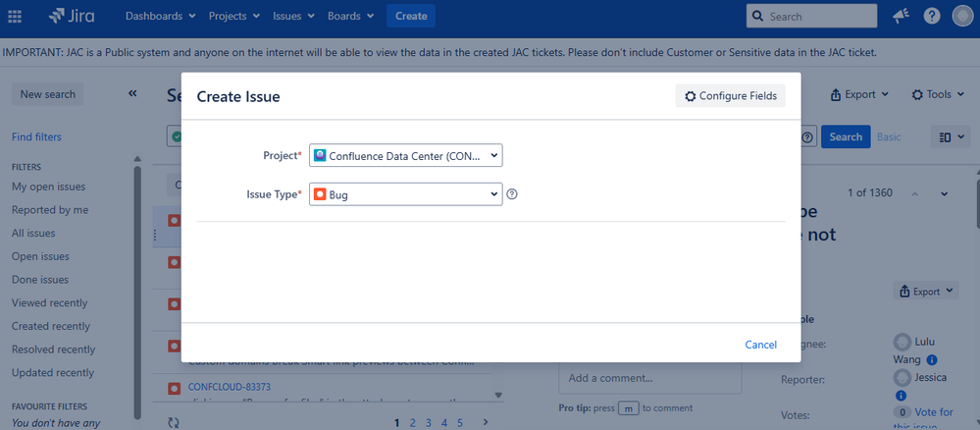The width and height of the screenshot is (980, 430).
Task: Collapse the filters sidebar chevron
Action: click(132, 94)
